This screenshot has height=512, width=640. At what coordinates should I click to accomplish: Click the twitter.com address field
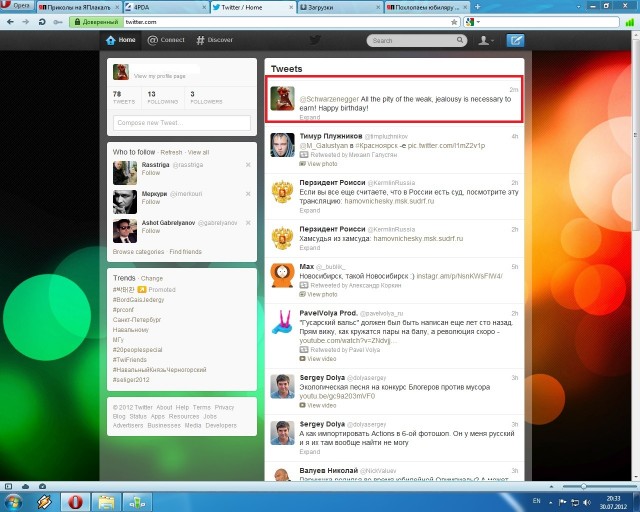click(x=286, y=22)
